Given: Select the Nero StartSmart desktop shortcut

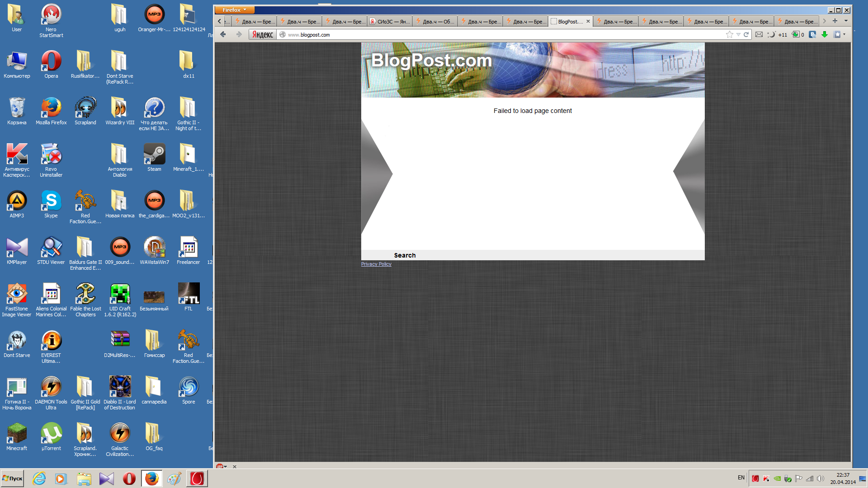Looking at the screenshot, I should [51, 20].
